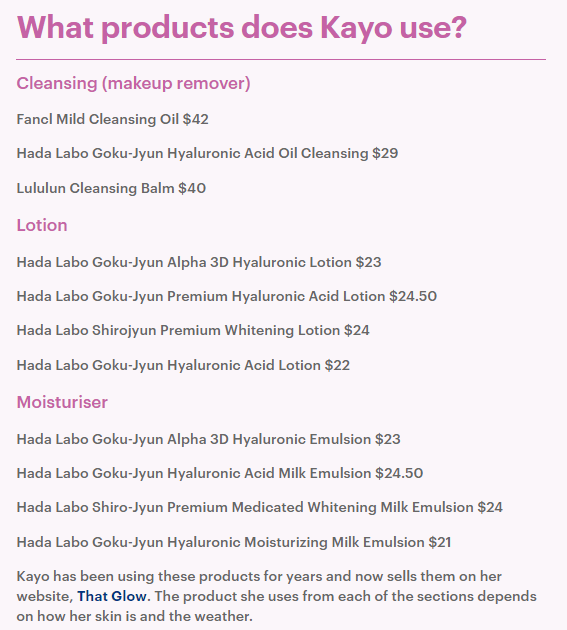Click Premium Hyaluronic Acid Lotion $24.50 entry
The height and width of the screenshot is (630, 567).
tap(227, 297)
